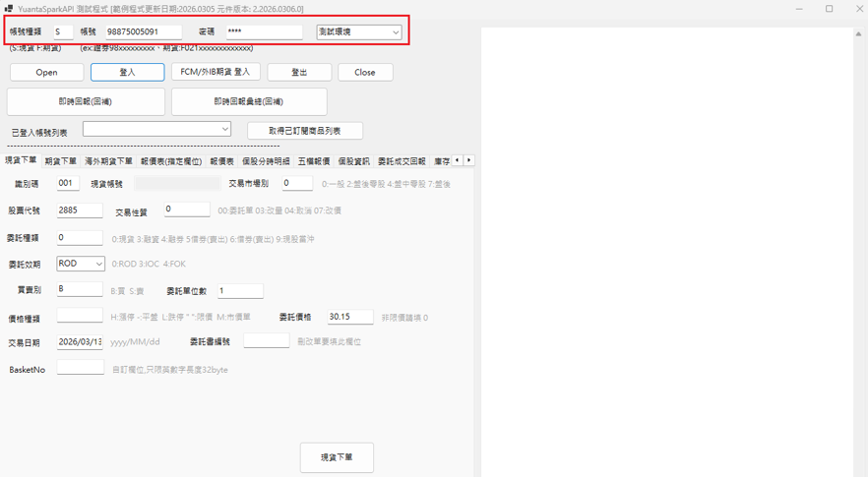
Task: Open the 個股分時明細 tab
Action: tap(266, 161)
